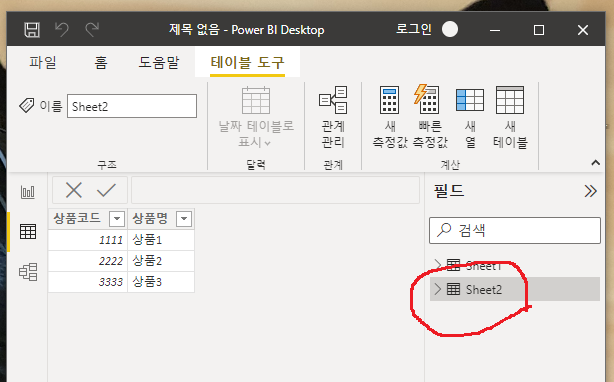The image size is (614, 382).
Task: Select the Sheet1 table in the 필드 list
Action: click(x=515, y=265)
